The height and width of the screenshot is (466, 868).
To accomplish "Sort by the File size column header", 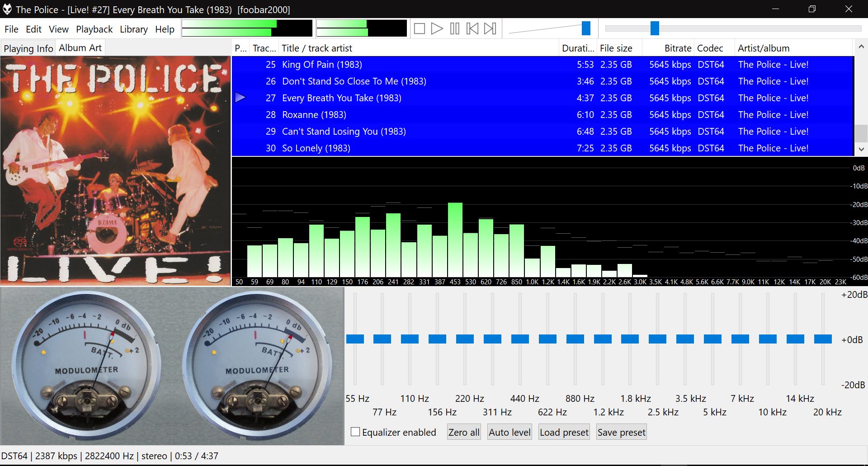I will 619,48.
